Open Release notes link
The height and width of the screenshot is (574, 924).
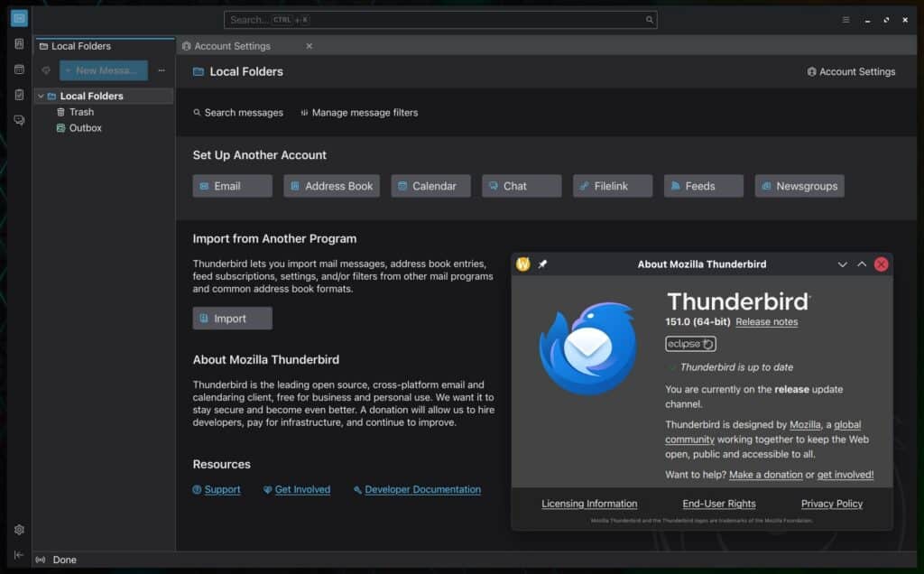click(767, 322)
